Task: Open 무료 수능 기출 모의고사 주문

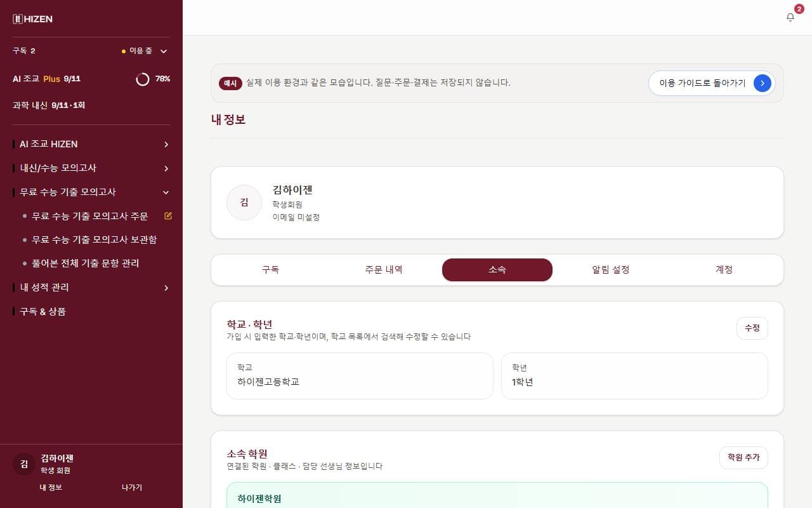Action: [90, 216]
